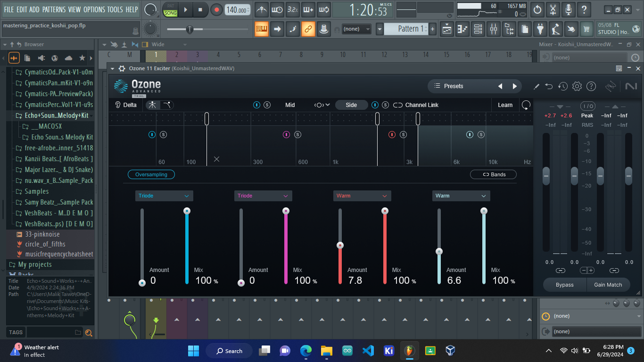
Task: Click the band three Amount slider handle
Action: tap(340, 245)
